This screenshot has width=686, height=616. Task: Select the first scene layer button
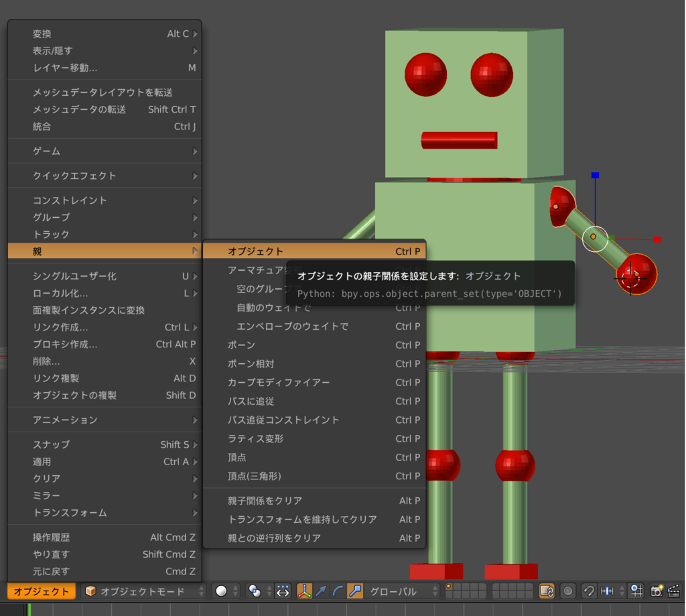pos(448,587)
